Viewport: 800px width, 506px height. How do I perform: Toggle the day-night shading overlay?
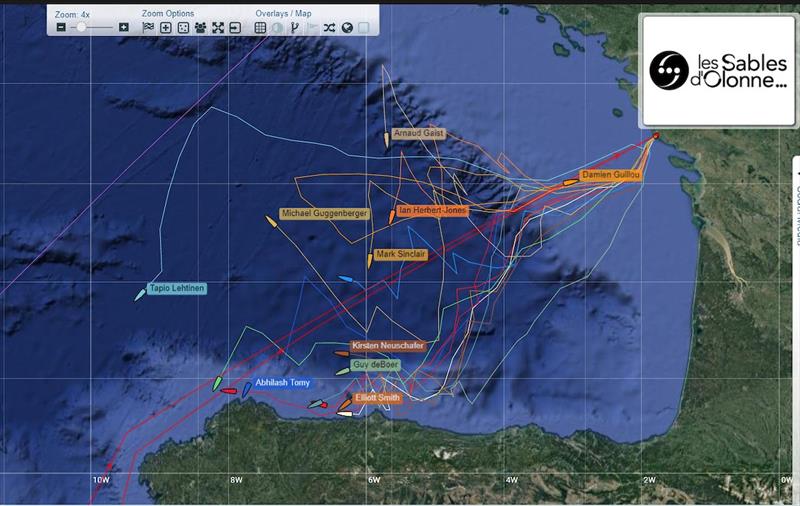[277, 28]
